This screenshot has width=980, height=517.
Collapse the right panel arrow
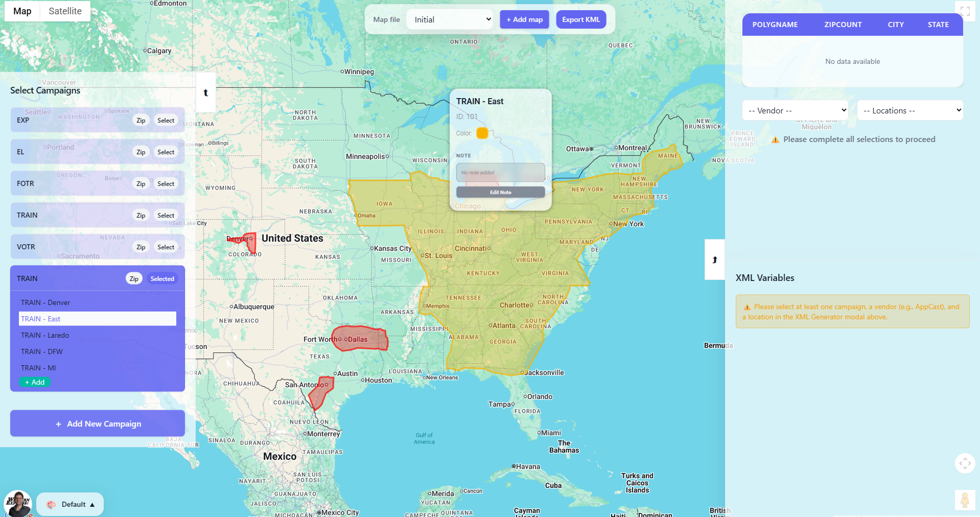tap(714, 260)
